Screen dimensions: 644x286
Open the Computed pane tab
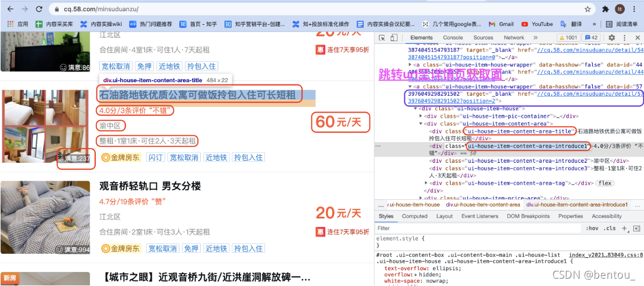coord(414,216)
